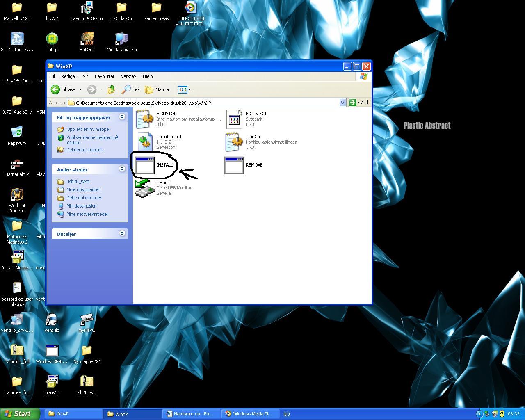This screenshot has width=525, height=420.
Task: Open usb20_wxp in Andre steder
Action: point(78,181)
